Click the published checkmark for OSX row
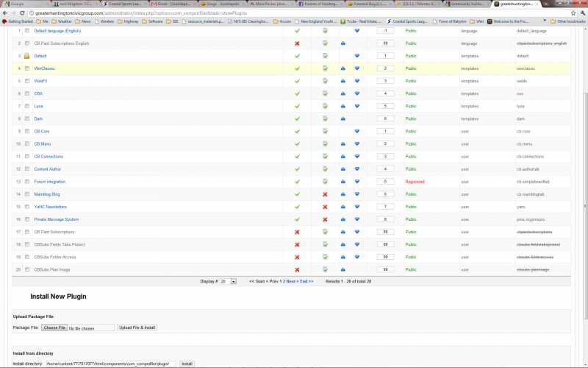Viewport: 588px width, 368px height. [x=297, y=93]
